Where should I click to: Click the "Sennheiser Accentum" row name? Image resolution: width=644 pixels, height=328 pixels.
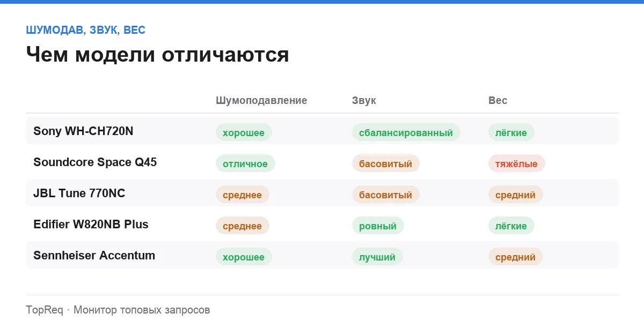coord(94,255)
